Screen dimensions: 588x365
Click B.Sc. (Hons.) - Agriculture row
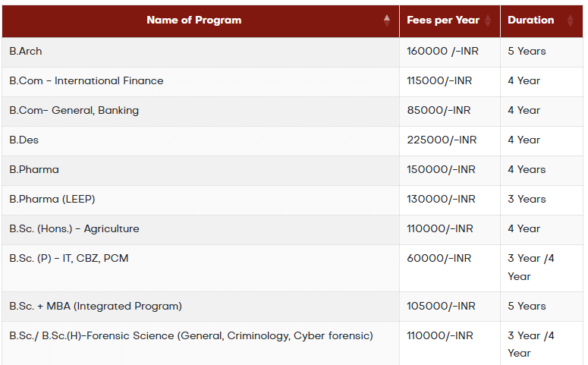tap(74, 229)
